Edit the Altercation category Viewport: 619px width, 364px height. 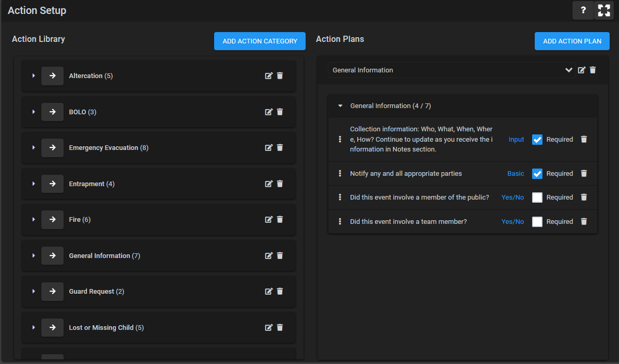tap(268, 76)
